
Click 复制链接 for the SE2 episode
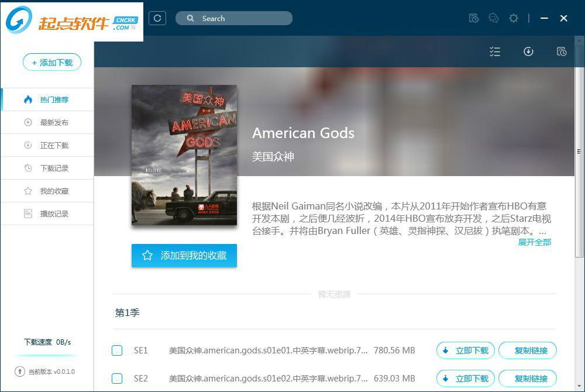pyautogui.click(x=528, y=379)
